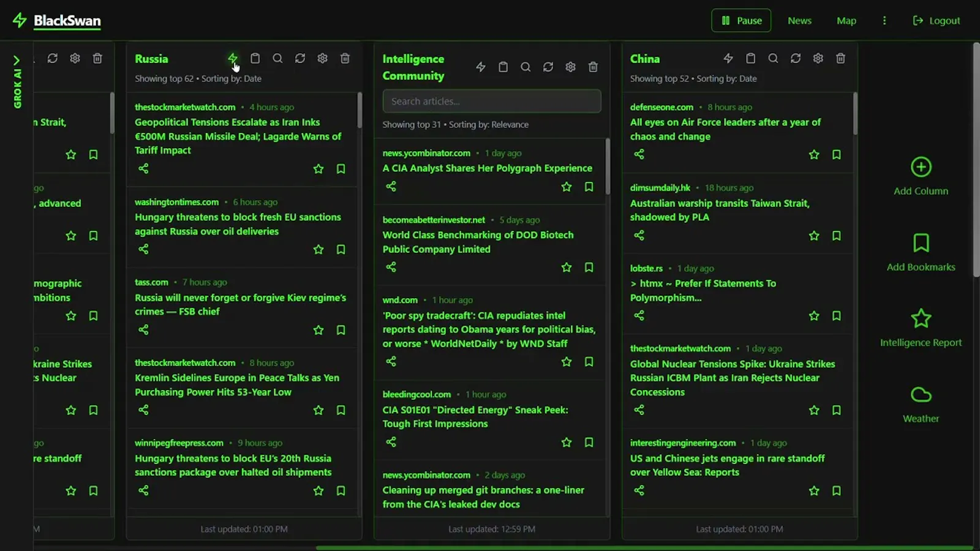Share the CIA Analyst Polygraph article
Screen dimensions: 980x551
coord(391,186)
